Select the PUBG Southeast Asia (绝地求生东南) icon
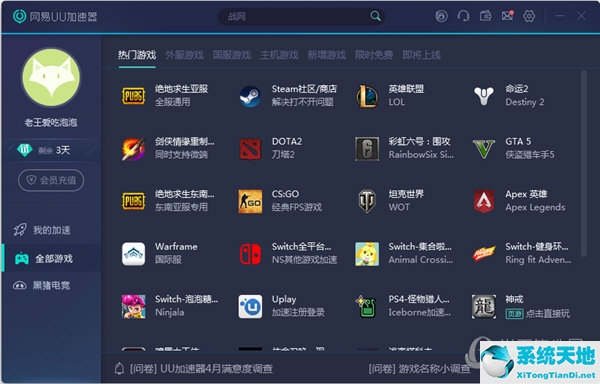Viewport: 600px width, 384px height. click(134, 201)
